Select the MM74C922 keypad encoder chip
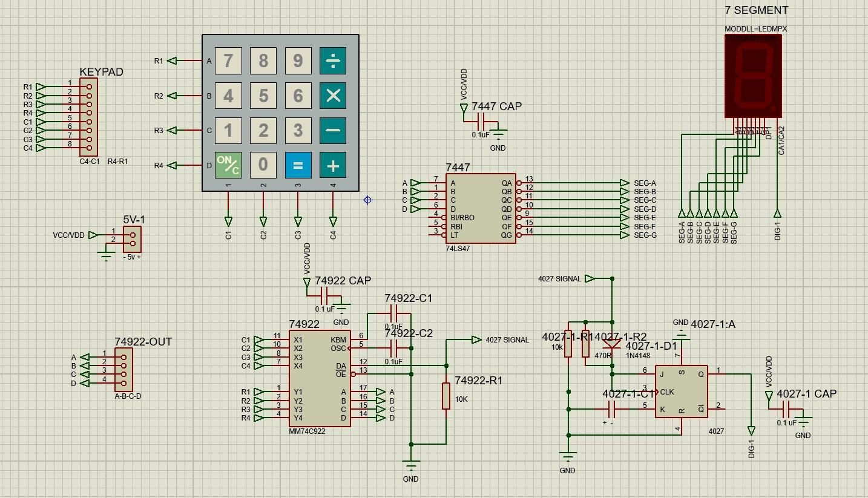The image size is (868, 498). pos(320,378)
